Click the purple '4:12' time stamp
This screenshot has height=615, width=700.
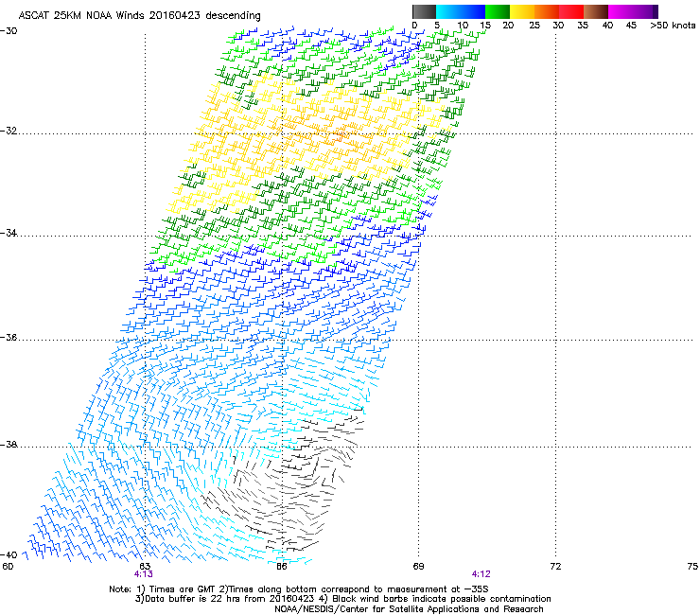(481, 574)
